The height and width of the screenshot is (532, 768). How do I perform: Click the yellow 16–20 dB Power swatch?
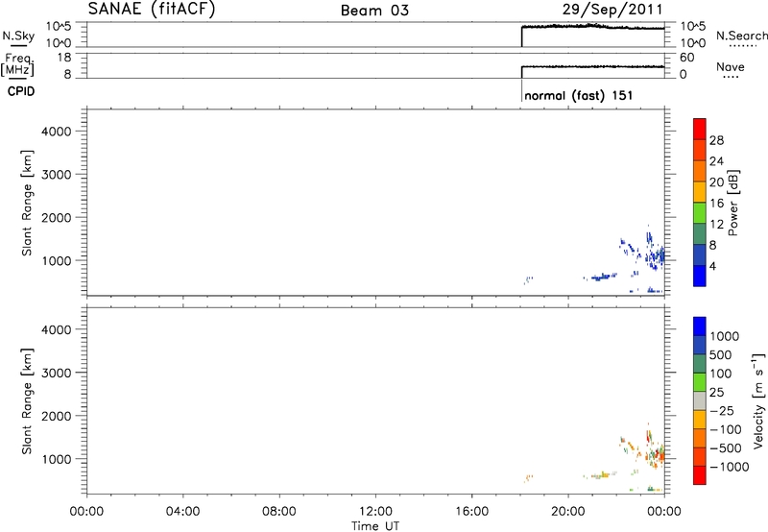pyautogui.click(x=700, y=191)
